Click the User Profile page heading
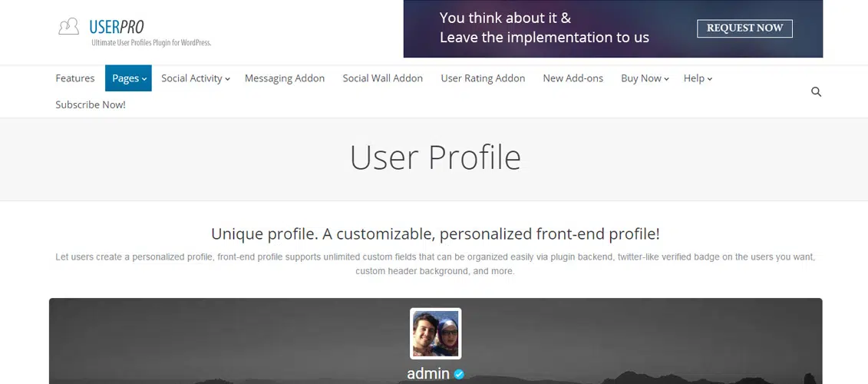The height and width of the screenshot is (384, 868). pyautogui.click(x=435, y=157)
